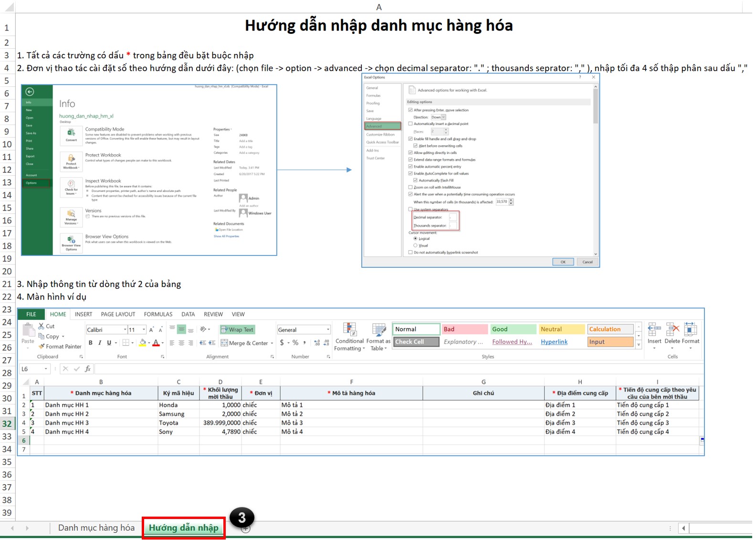Toggle the Use system separators checkbox
Image resolution: width=756 pixels, height=540 pixels.
pos(410,209)
